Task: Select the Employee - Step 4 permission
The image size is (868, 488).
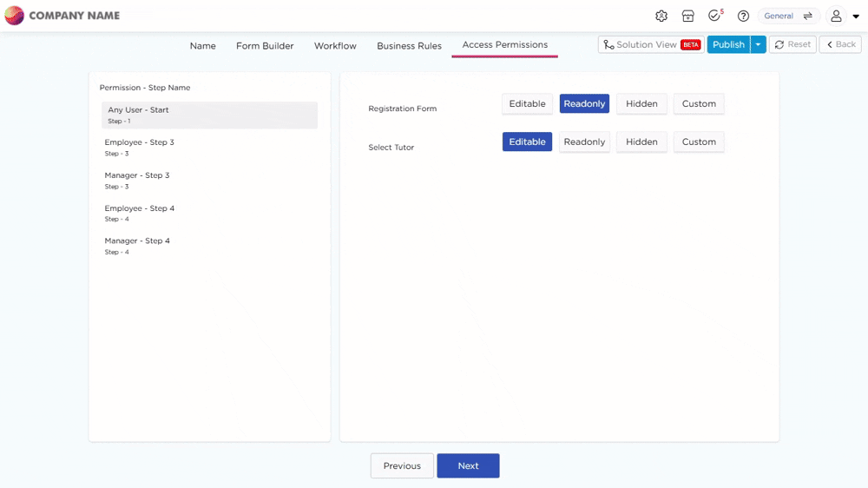Action: (x=139, y=213)
